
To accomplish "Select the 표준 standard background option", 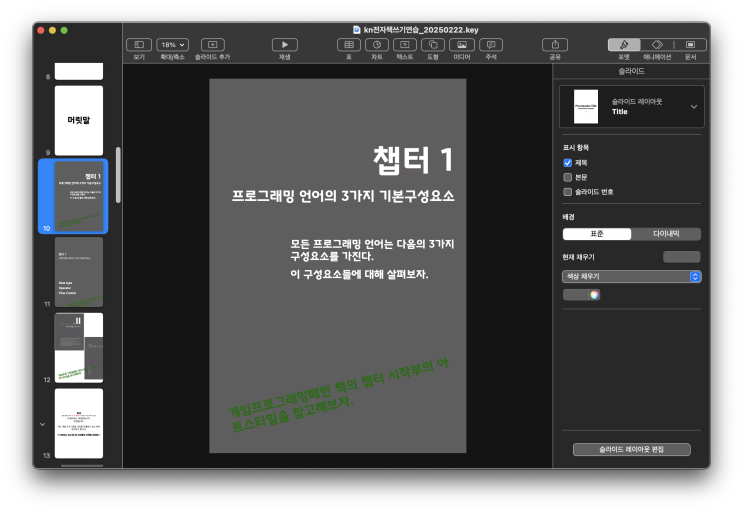I will coord(597,234).
